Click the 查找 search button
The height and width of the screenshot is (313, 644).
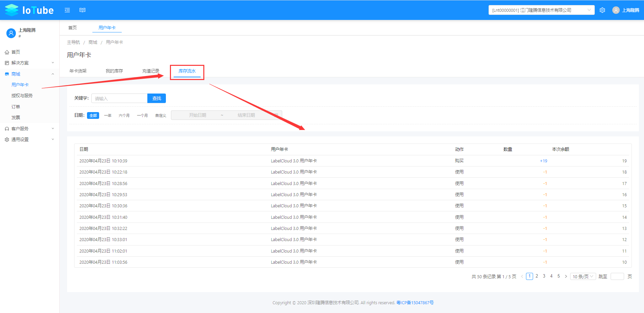click(157, 98)
